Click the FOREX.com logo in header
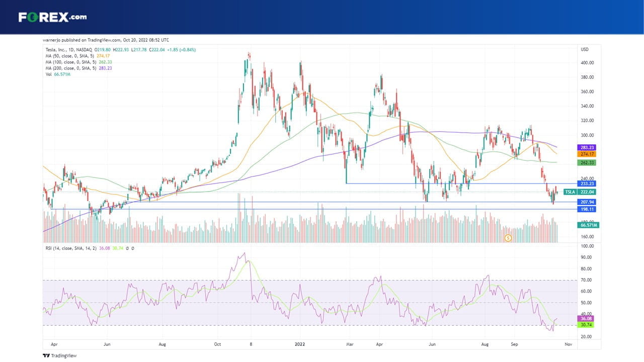 click(x=52, y=17)
